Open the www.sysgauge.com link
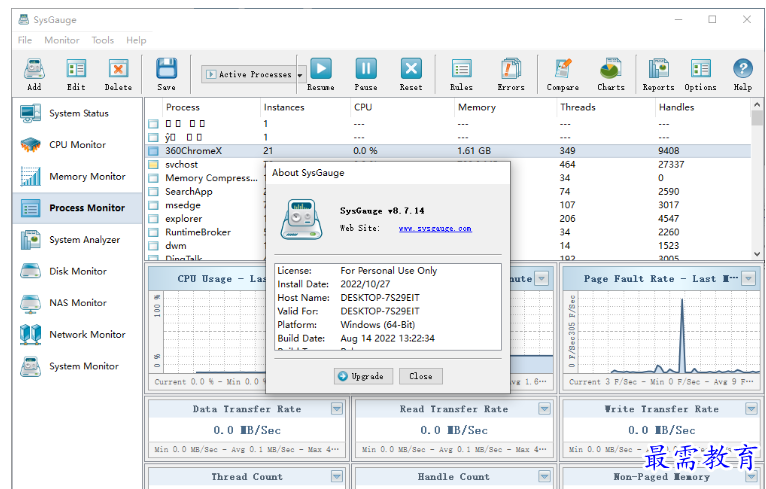766x489 pixels. click(435, 228)
